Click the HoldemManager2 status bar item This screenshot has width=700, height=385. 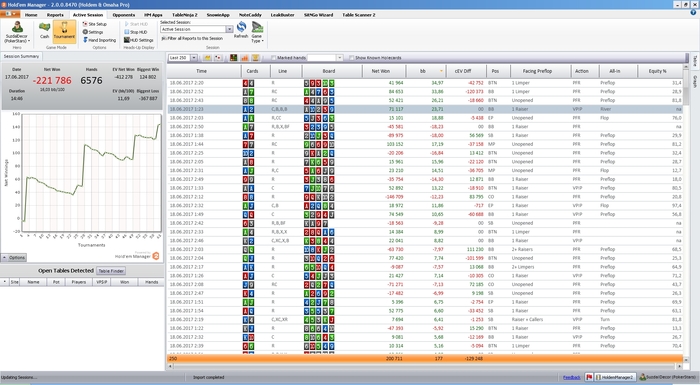tap(614, 377)
